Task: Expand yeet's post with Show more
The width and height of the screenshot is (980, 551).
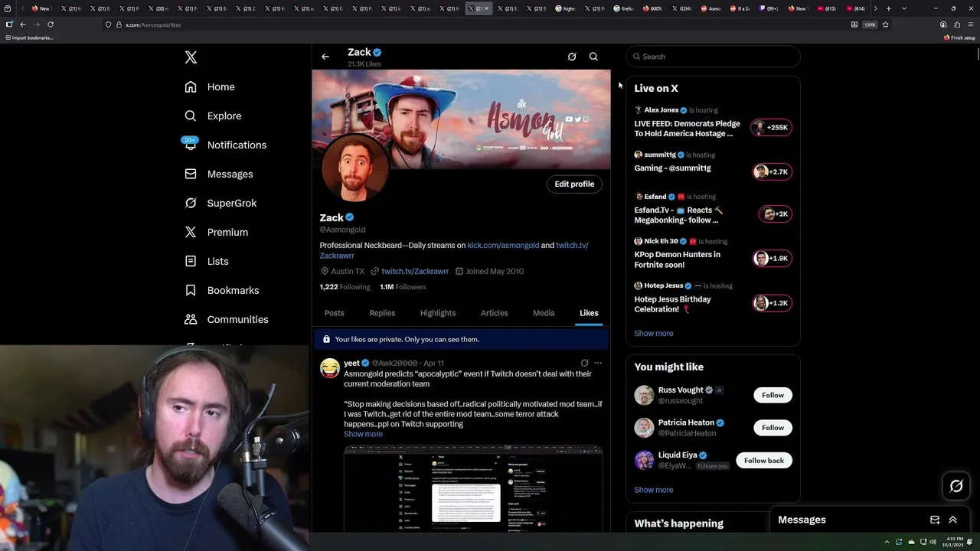Action: point(363,434)
